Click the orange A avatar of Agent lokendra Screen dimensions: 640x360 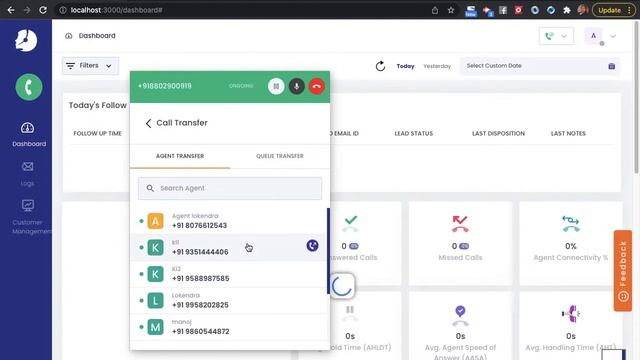click(155, 221)
